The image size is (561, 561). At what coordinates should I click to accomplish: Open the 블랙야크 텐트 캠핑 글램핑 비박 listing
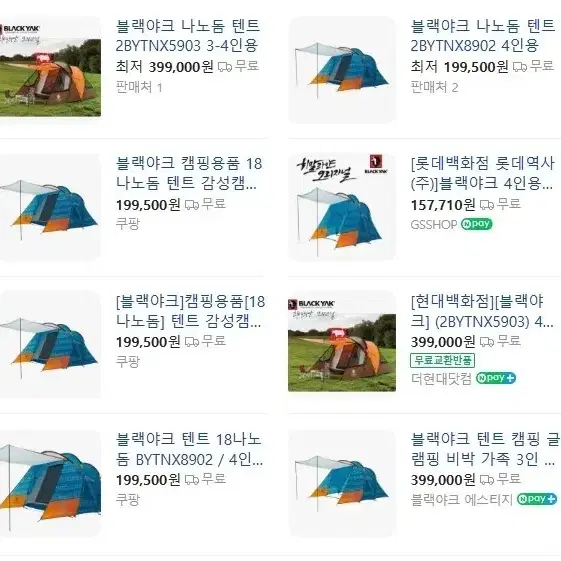(x=485, y=449)
